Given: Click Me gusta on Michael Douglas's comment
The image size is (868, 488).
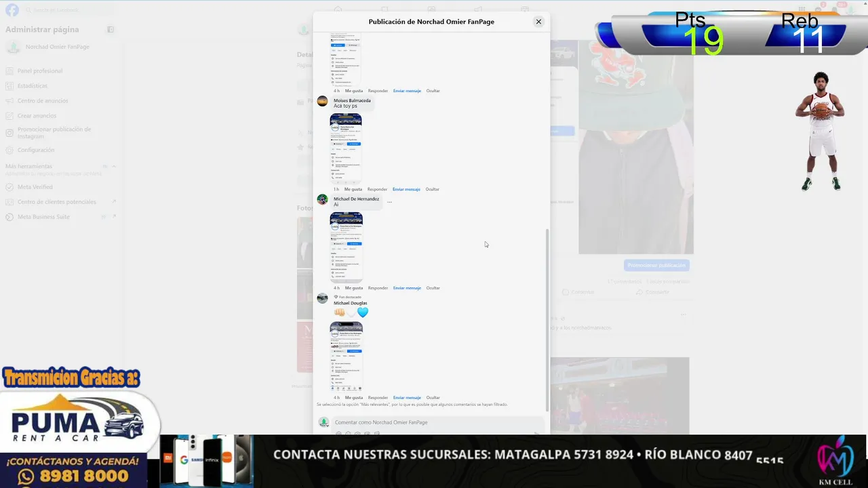Looking at the screenshot, I should click(354, 397).
